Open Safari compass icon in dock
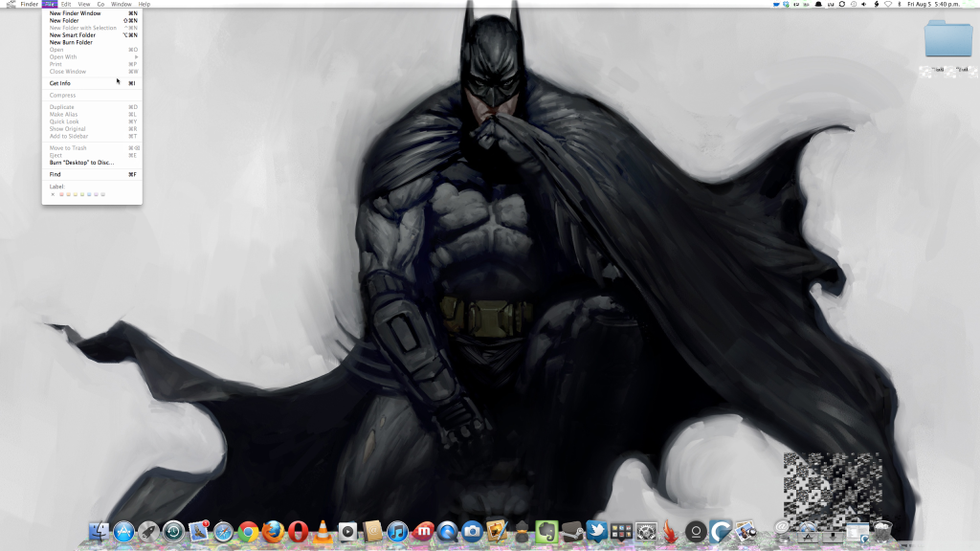980x551 pixels. (x=224, y=531)
